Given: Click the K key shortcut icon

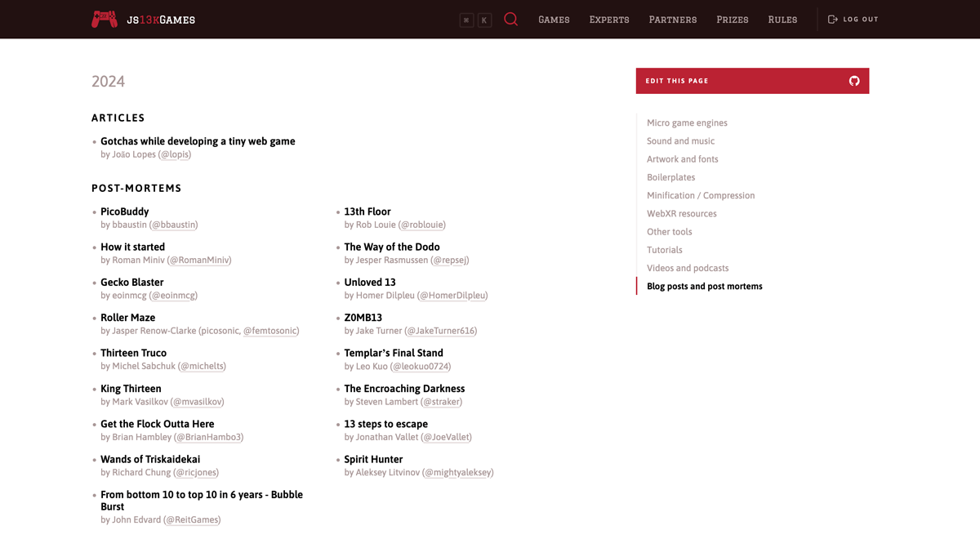Looking at the screenshot, I should click(484, 20).
